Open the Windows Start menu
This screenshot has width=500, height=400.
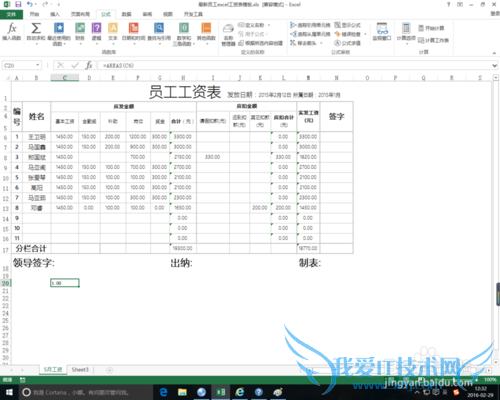(9, 392)
